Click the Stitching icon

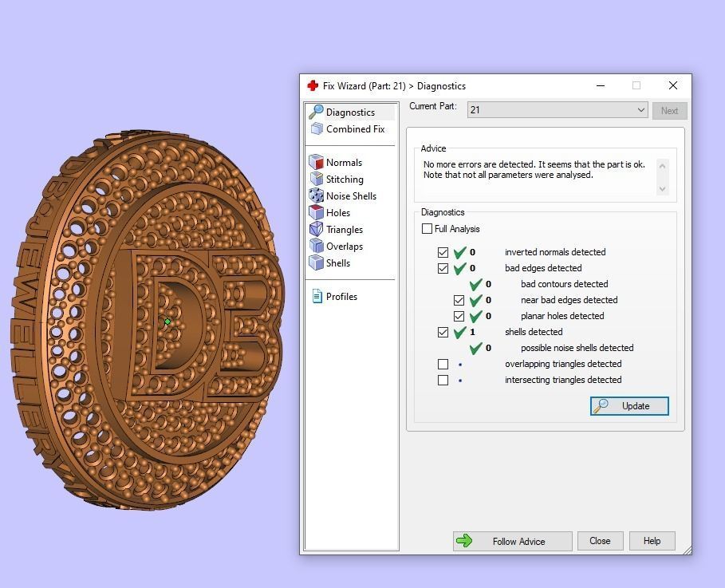tap(317, 179)
